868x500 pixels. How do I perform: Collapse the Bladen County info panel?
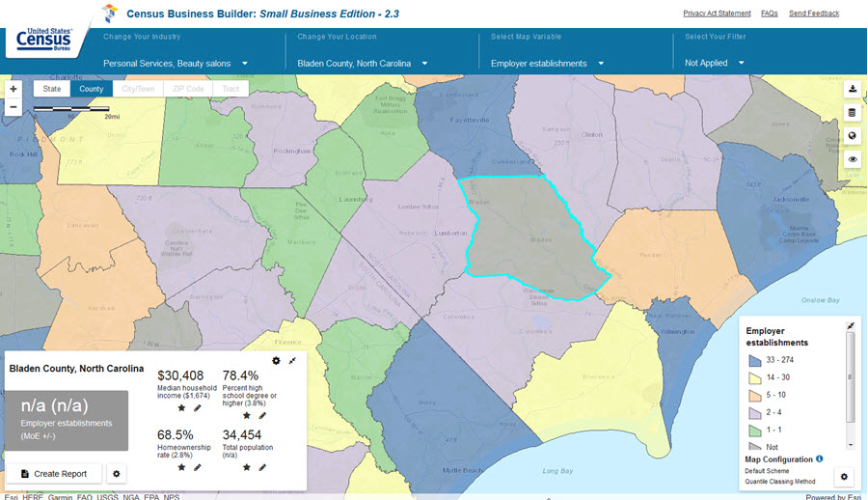point(292,361)
